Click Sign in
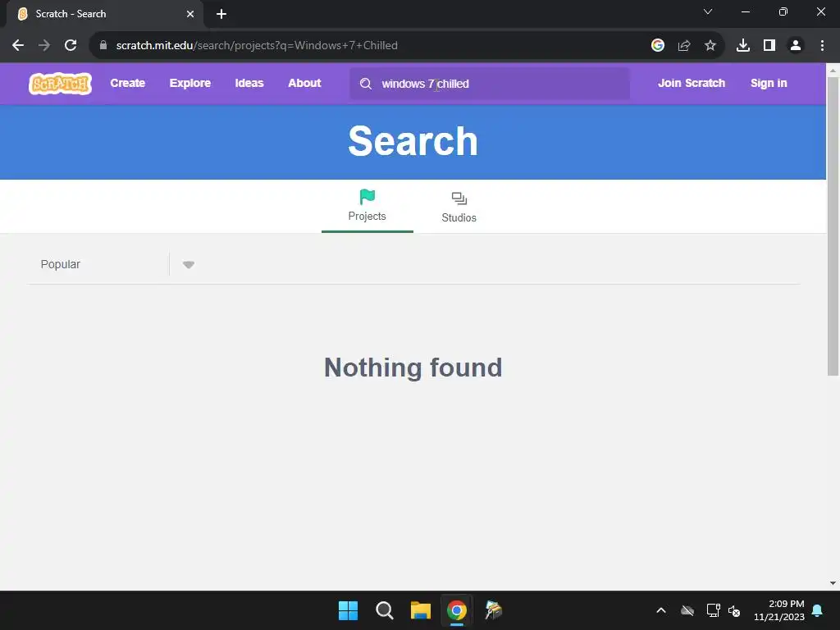 (x=769, y=83)
